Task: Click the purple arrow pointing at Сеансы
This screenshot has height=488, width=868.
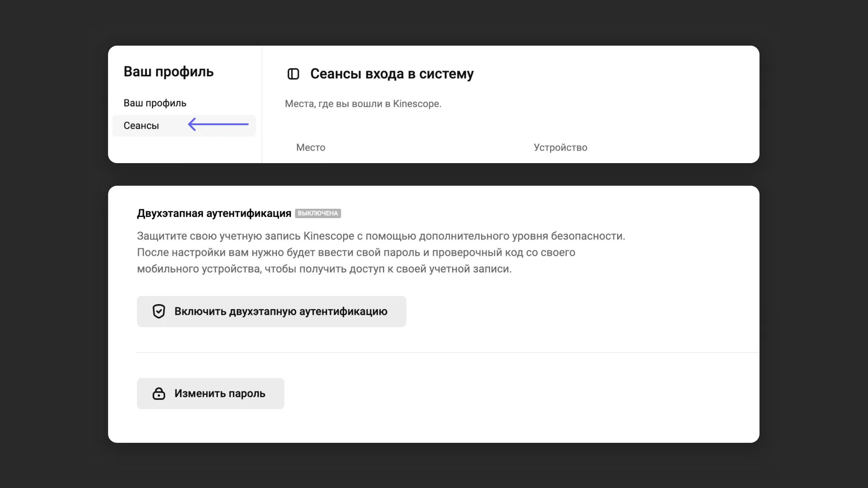Action: point(218,125)
